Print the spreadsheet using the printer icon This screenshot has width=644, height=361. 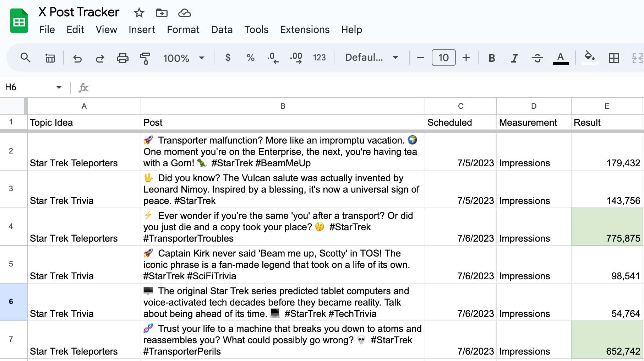[x=122, y=58]
